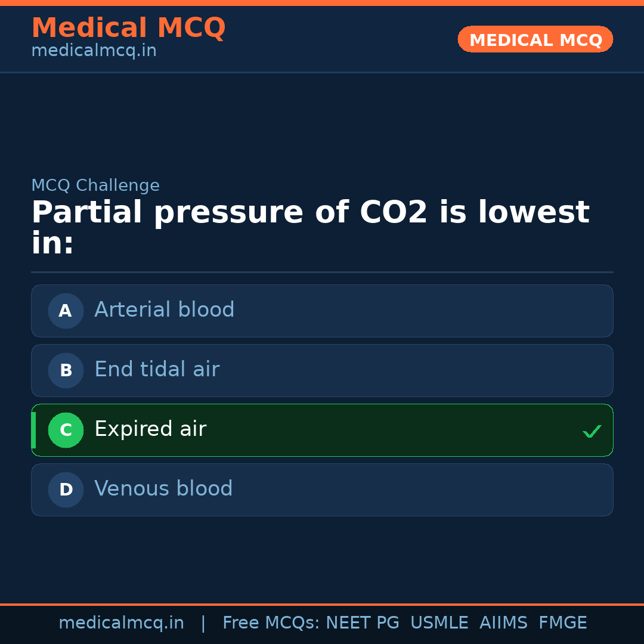Open medicalmcq.in link in the footer
The width and height of the screenshot is (644, 644).
(121, 623)
